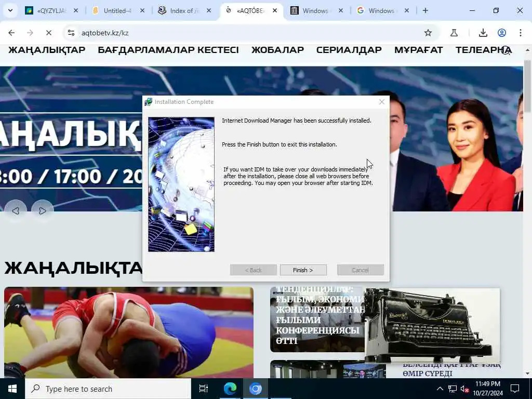Viewport: 532px width, 399px height.
Task: Close the «QYZYLJAR» tab
Action: pos(76,11)
